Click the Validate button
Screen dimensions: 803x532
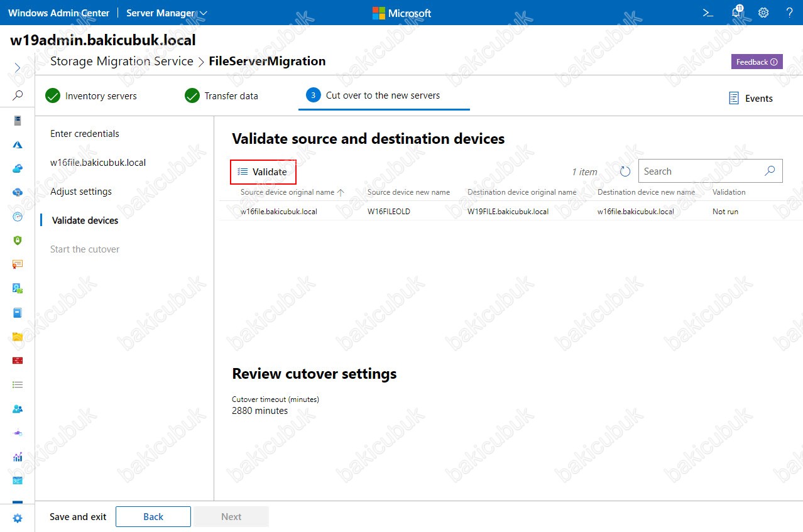click(x=263, y=171)
